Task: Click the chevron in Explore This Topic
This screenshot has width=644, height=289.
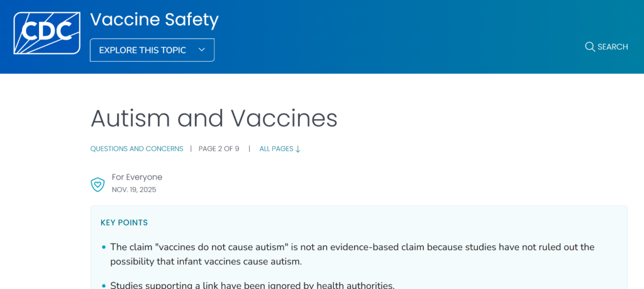Action: [x=201, y=50]
